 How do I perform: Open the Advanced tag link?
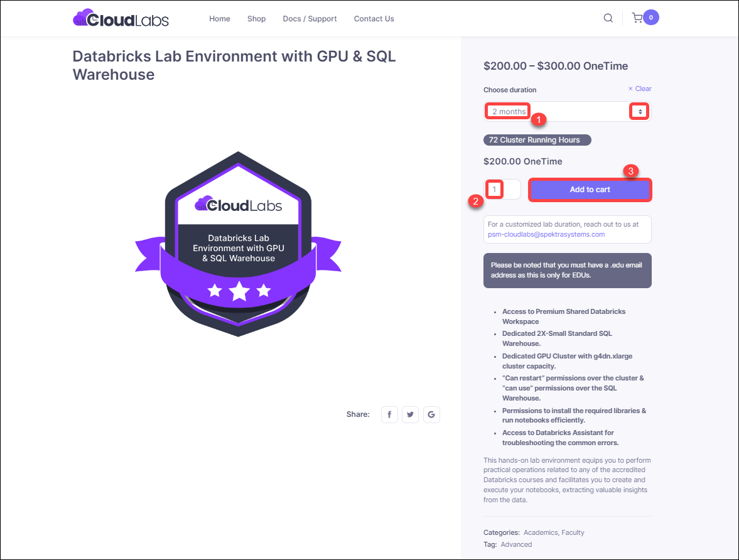point(516,544)
